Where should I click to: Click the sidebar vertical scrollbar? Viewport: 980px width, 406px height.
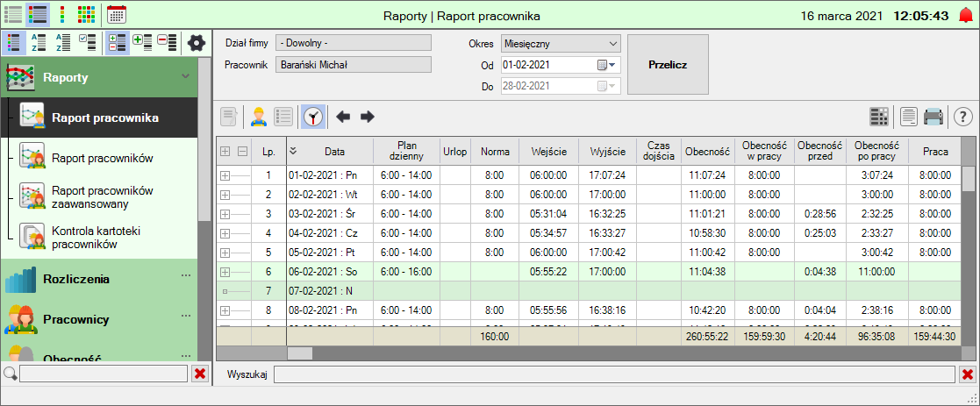[x=204, y=140]
